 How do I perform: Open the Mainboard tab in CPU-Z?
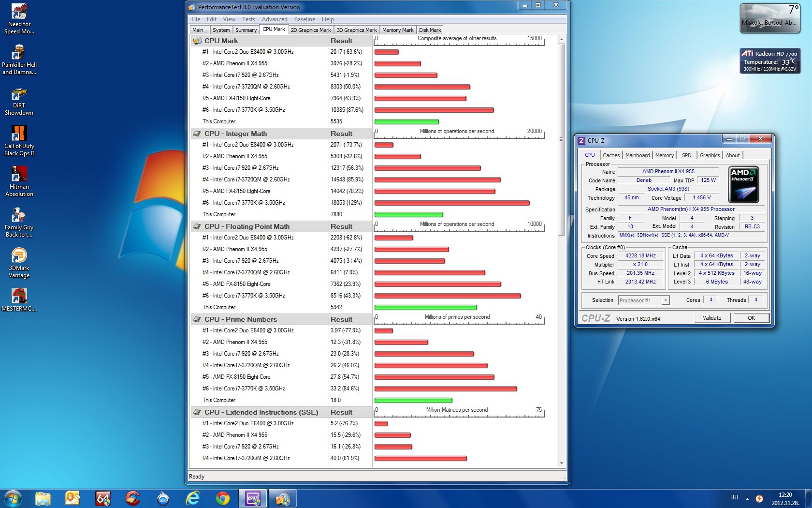(x=638, y=155)
